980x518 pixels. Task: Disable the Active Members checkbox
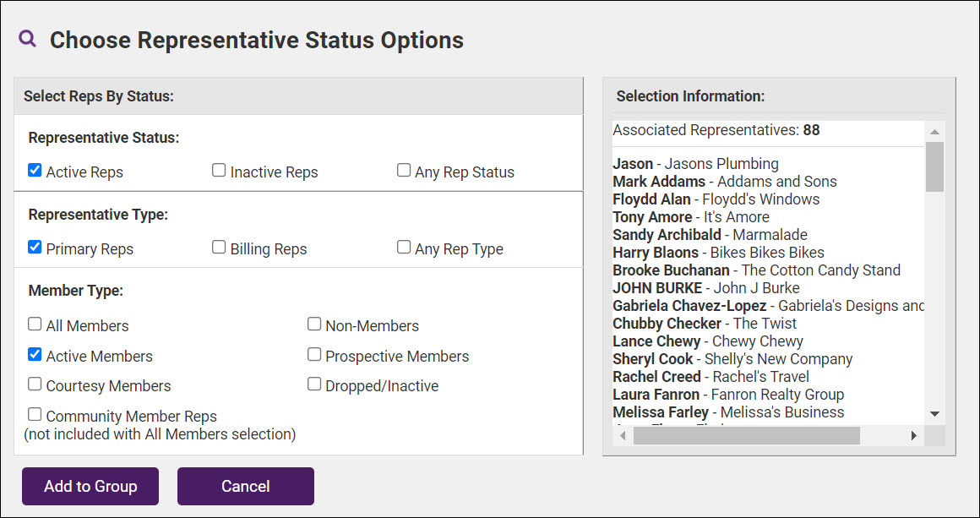35,355
